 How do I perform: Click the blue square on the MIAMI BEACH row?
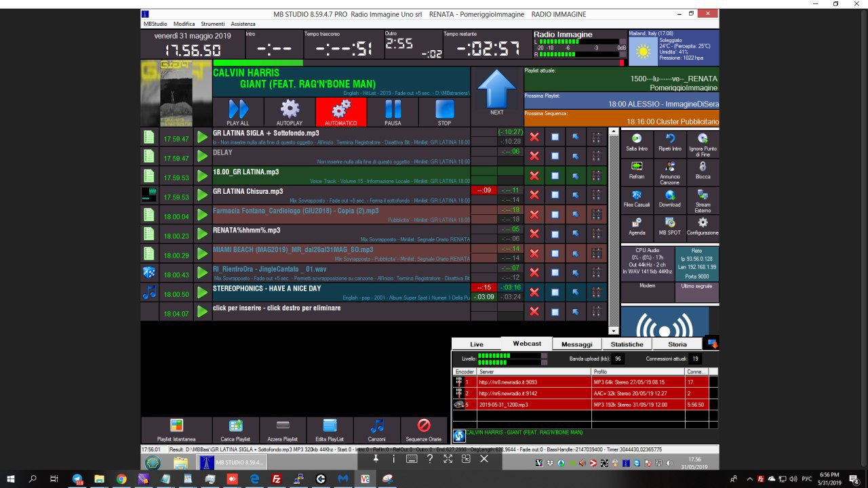555,253
